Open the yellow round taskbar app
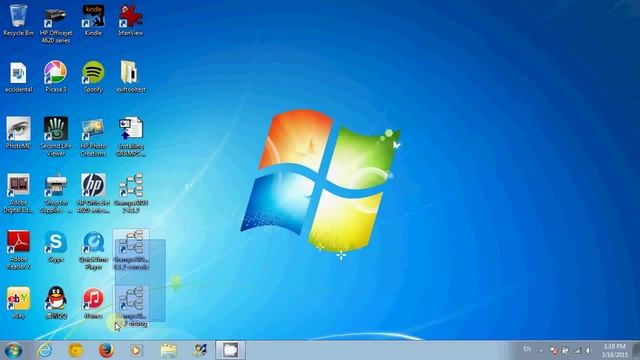This screenshot has height=360, width=640. 76,350
